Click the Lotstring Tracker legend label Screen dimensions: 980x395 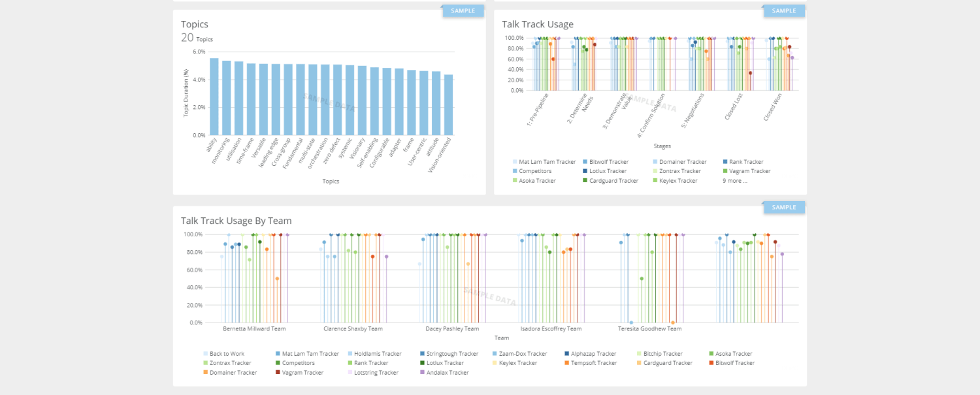coord(376,373)
